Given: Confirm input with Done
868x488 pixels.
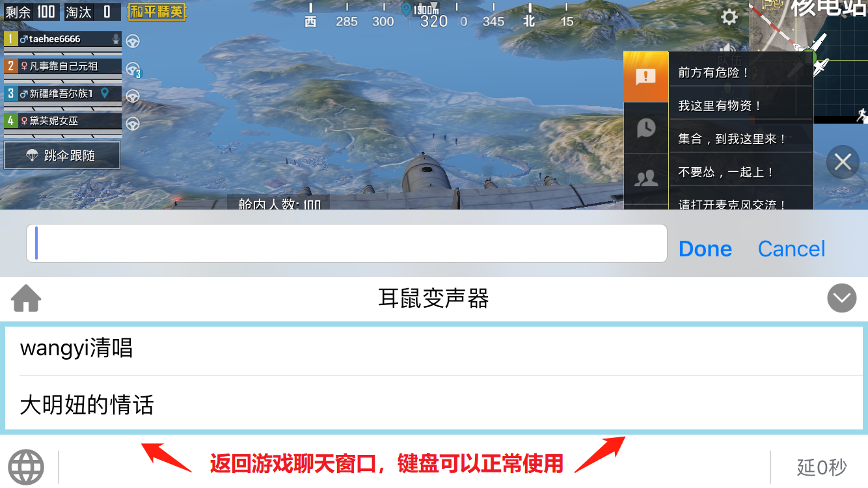Looking at the screenshot, I should point(705,249).
